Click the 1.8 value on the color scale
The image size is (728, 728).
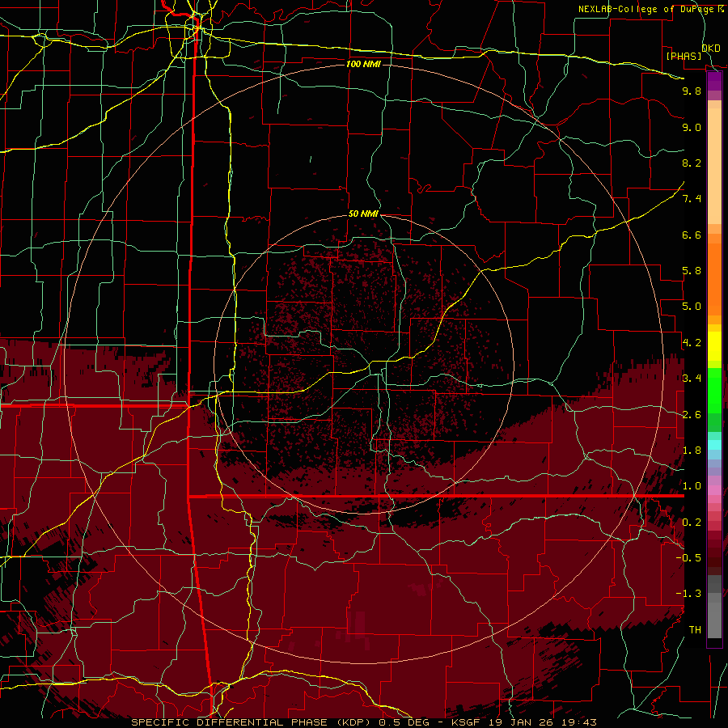pyautogui.click(x=692, y=451)
